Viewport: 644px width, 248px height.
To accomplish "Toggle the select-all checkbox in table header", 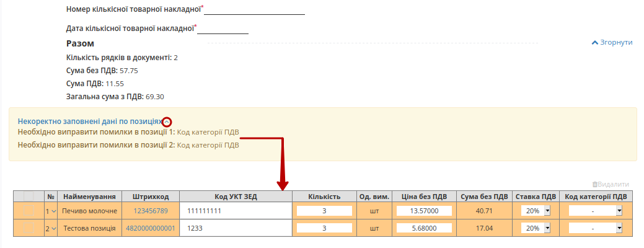I will click(29, 197).
